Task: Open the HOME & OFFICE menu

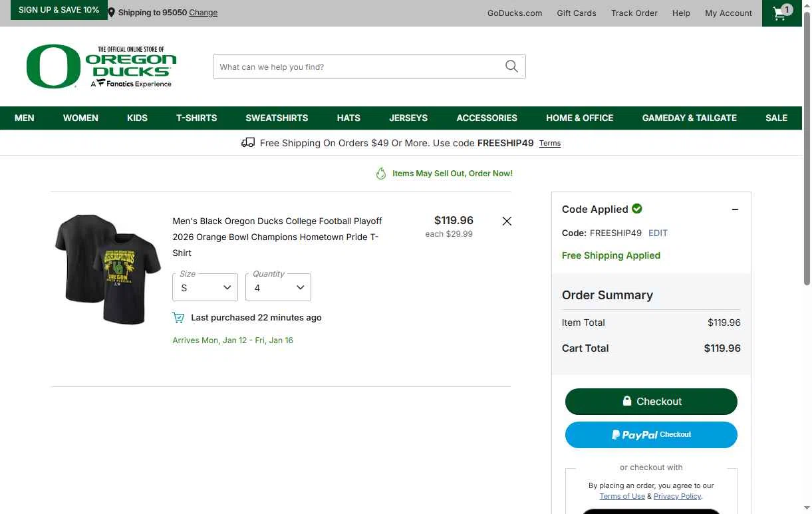Action: click(580, 118)
